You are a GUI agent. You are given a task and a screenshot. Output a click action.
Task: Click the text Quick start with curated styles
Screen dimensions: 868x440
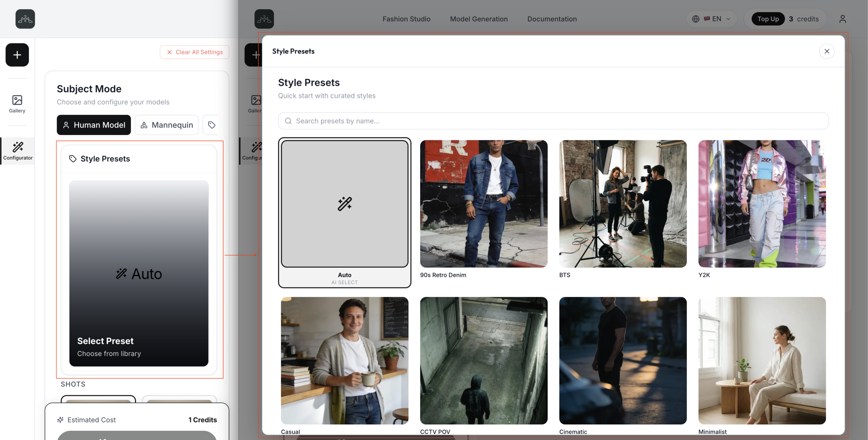(327, 96)
